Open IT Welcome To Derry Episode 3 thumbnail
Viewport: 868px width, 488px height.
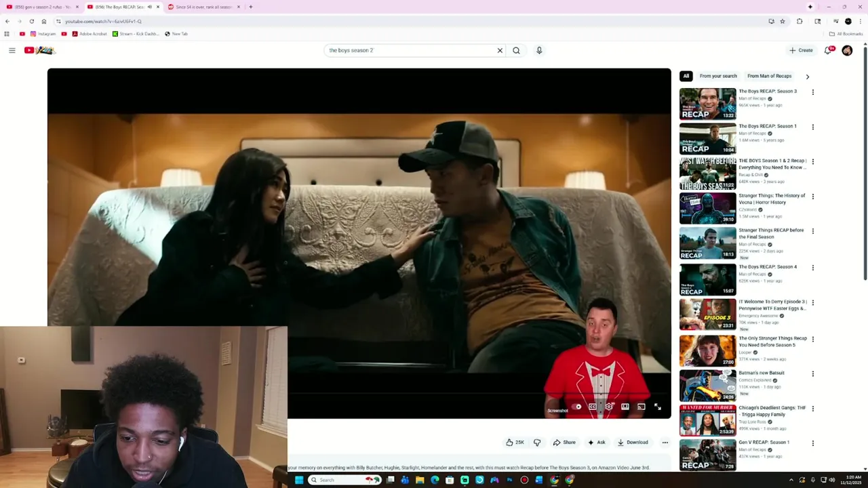(x=707, y=314)
